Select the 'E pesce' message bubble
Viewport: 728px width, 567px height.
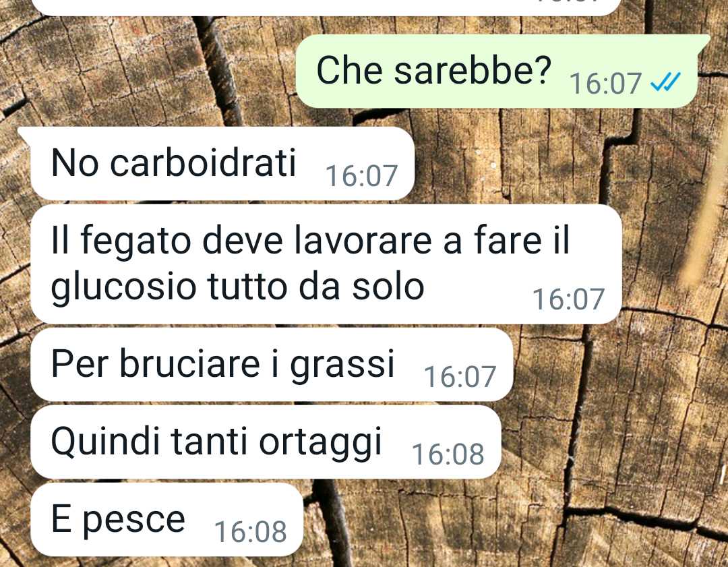(x=166, y=520)
